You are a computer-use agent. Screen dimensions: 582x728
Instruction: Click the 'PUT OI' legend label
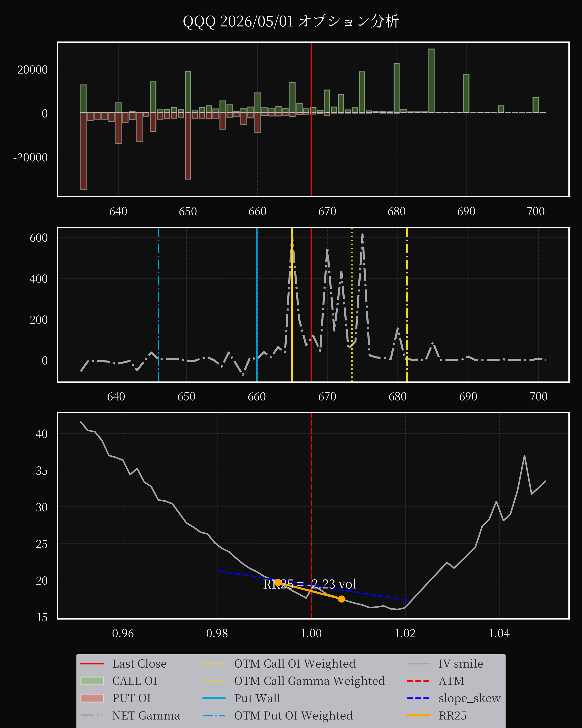(x=132, y=698)
